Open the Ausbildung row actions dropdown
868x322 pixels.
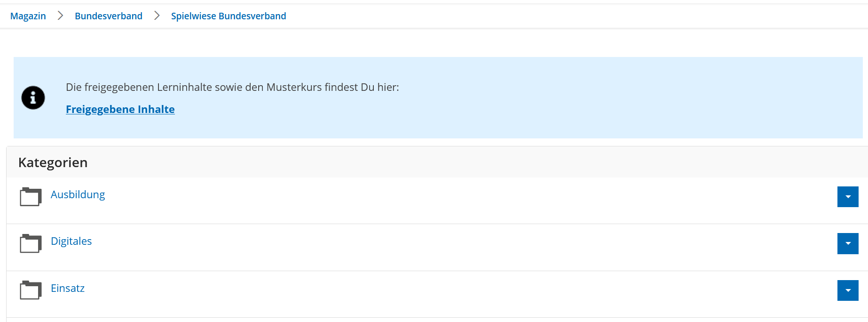point(847,197)
